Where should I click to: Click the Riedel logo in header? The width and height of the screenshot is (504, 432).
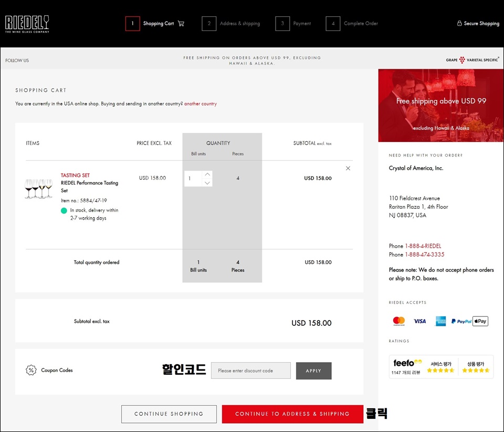click(x=27, y=24)
